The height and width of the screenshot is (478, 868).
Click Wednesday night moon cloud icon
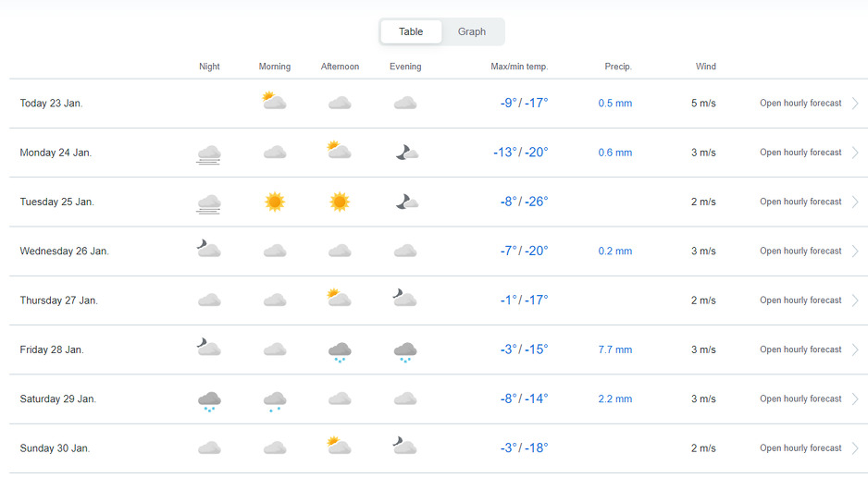click(209, 249)
